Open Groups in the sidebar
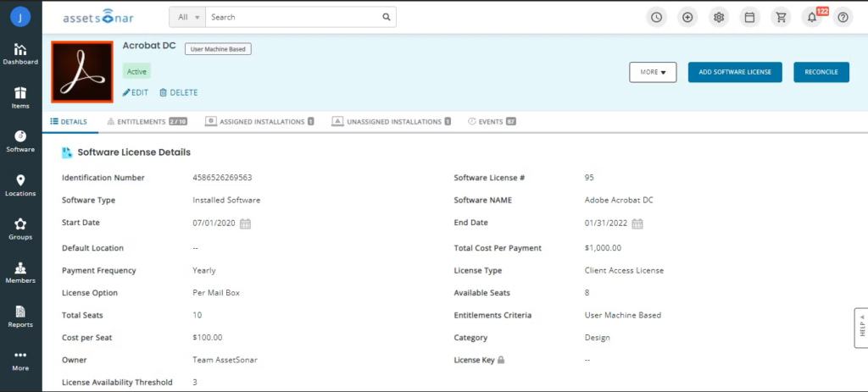The width and height of the screenshot is (868, 392). [x=20, y=229]
